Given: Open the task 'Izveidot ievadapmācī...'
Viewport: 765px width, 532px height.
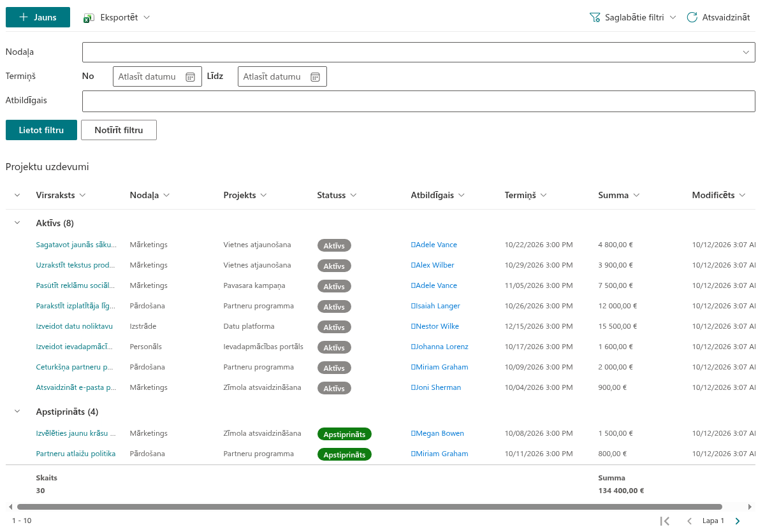Looking at the screenshot, I should click(x=75, y=347).
